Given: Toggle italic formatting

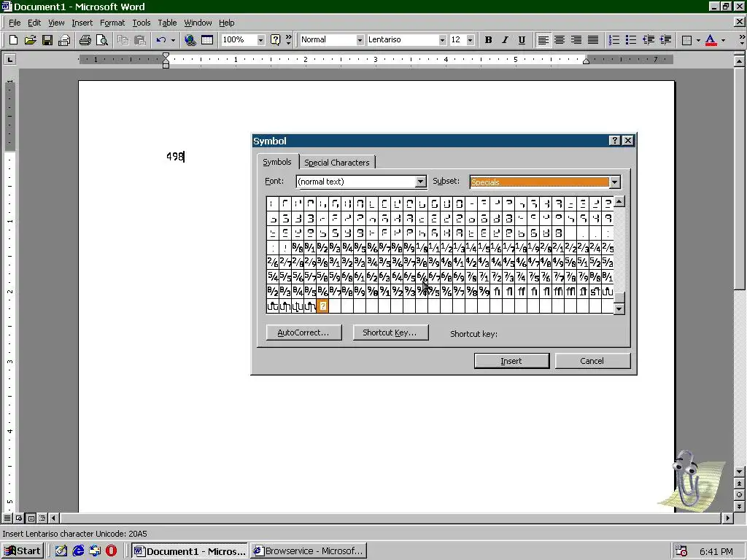Looking at the screenshot, I should [x=505, y=40].
